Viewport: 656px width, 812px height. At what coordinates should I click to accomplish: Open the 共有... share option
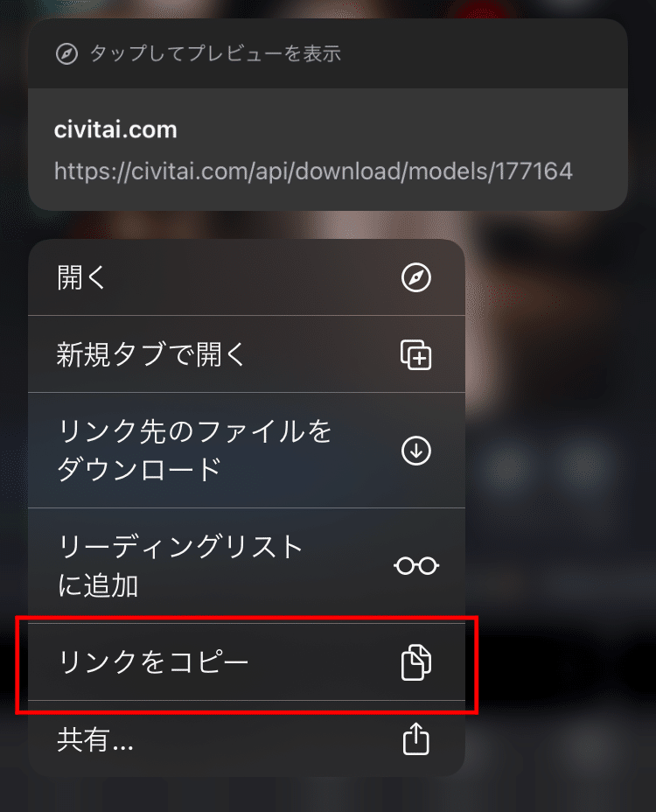247,739
